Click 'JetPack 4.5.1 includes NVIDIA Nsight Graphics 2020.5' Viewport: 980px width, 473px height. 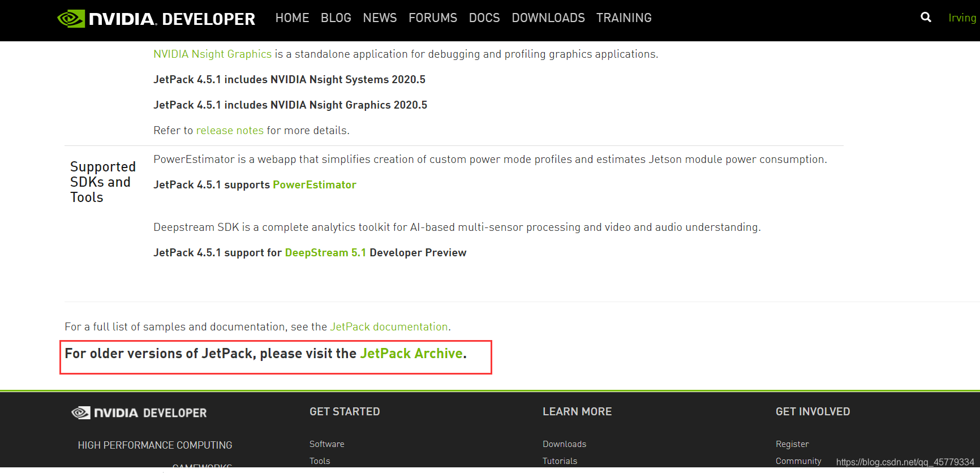[290, 105]
